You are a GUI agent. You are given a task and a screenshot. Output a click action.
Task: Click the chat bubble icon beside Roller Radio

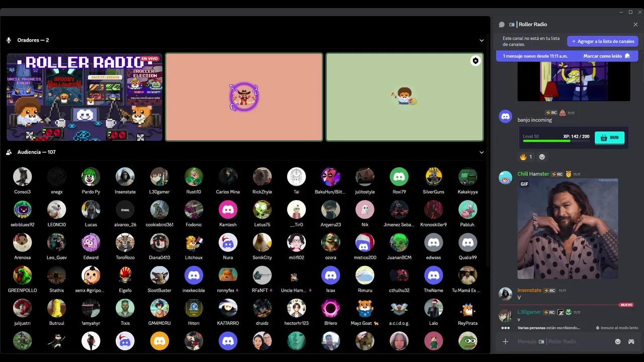pos(502,24)
